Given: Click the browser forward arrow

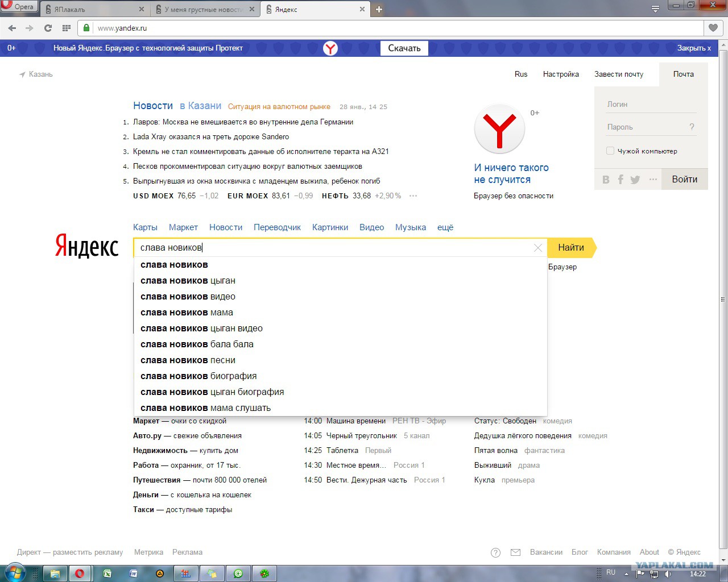Looking at the screenshot, I should click(x=30, y=28).
